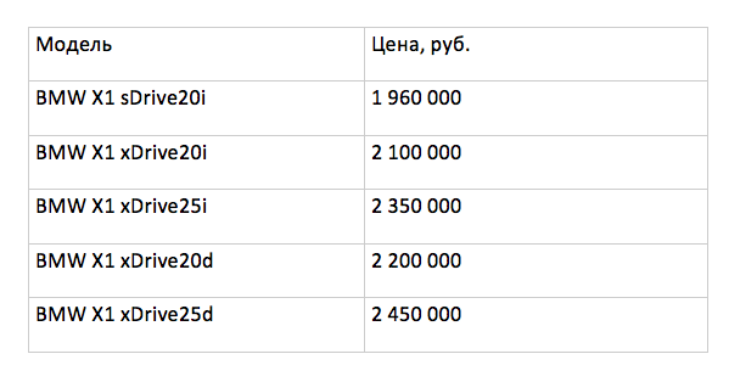
Task: Click the text xDrive25d in last row
Action: pyautogui.click(x=167, y=314)
